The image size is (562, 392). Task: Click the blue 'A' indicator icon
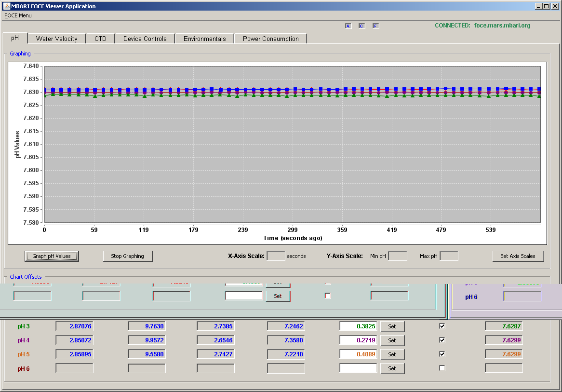click(x=348, y=26)
